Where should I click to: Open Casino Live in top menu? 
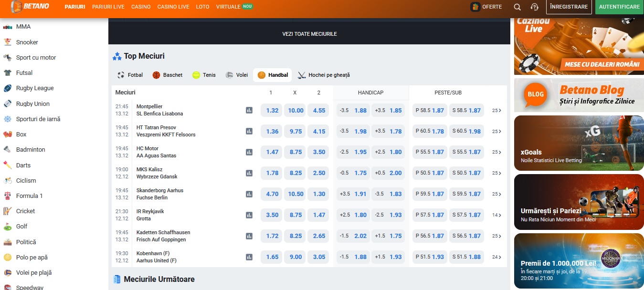click(x=173, y=7)
